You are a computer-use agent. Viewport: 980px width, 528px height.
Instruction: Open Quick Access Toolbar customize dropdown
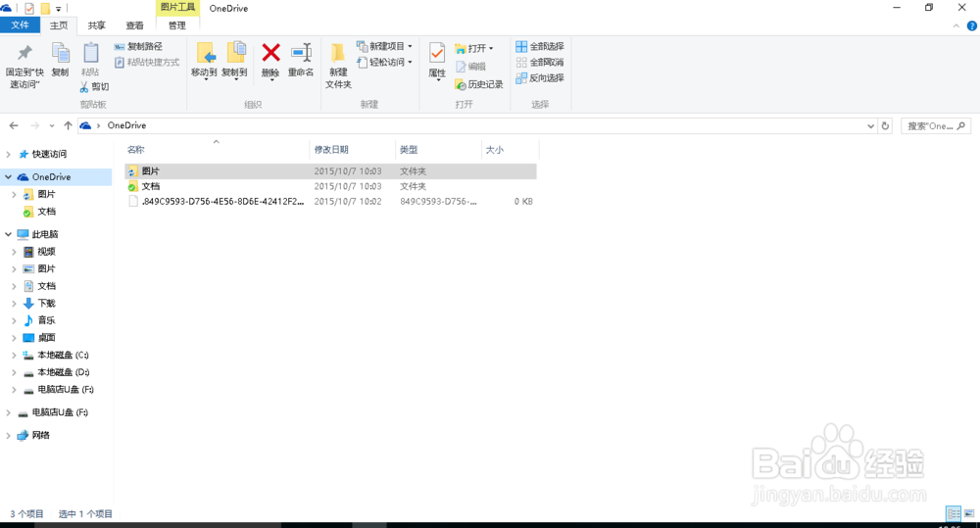59,9
